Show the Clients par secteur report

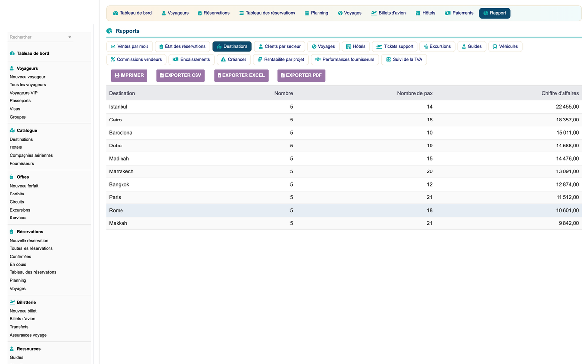click(279, 47)
